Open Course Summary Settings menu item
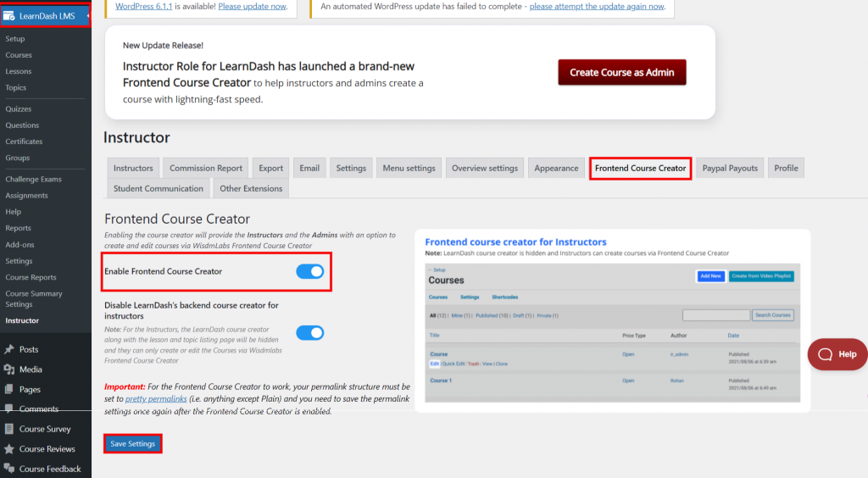Image resolution: width=868 pixels, height=478 pixels. (33, 298)
